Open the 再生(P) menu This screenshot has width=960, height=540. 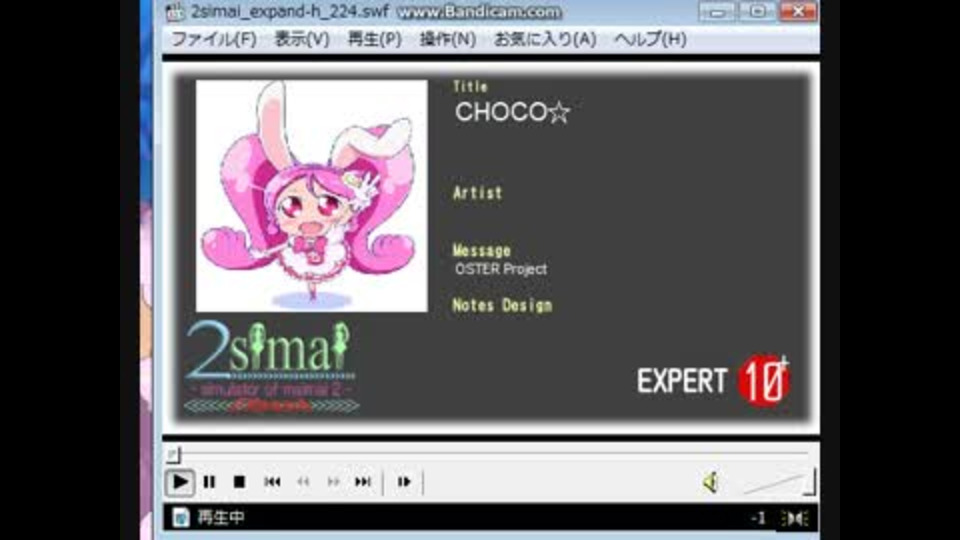coord(375,39)
